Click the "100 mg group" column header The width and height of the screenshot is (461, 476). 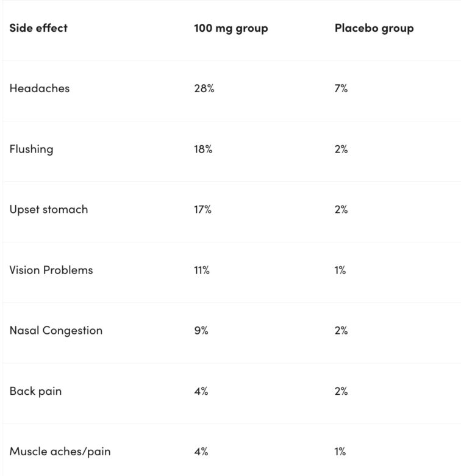pyautogui.click(x=230, y=28)
